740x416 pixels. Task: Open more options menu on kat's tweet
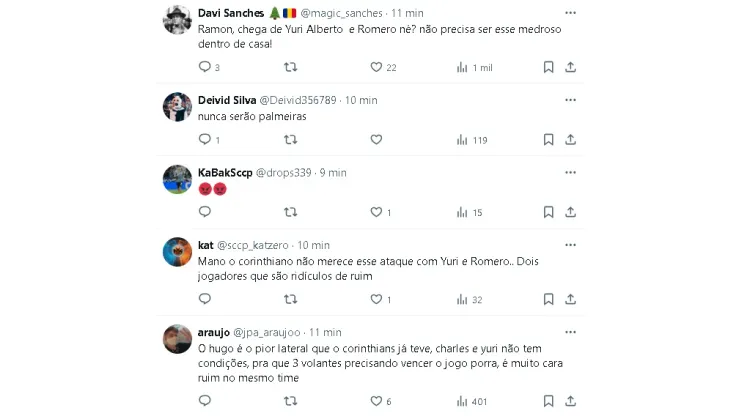click(x=570, y=245)
